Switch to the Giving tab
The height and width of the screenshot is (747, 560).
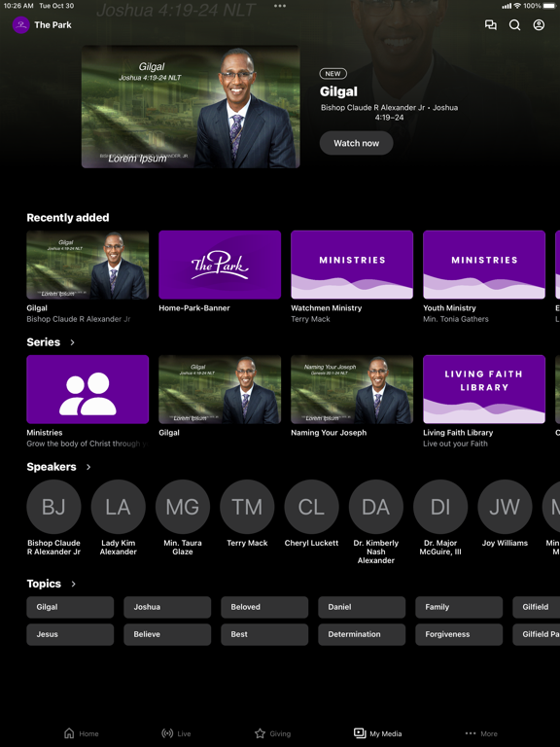click(x=272, y=733)
